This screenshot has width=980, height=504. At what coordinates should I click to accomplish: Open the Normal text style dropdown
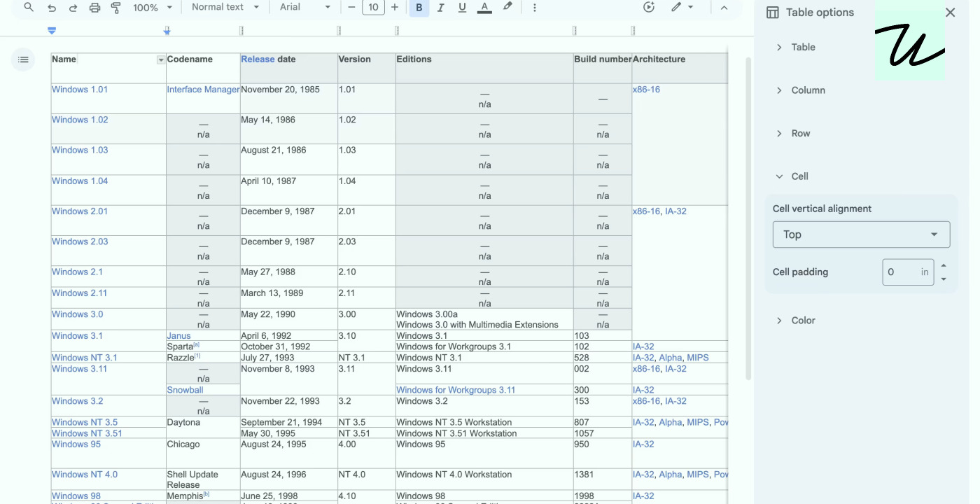point(225,7)
